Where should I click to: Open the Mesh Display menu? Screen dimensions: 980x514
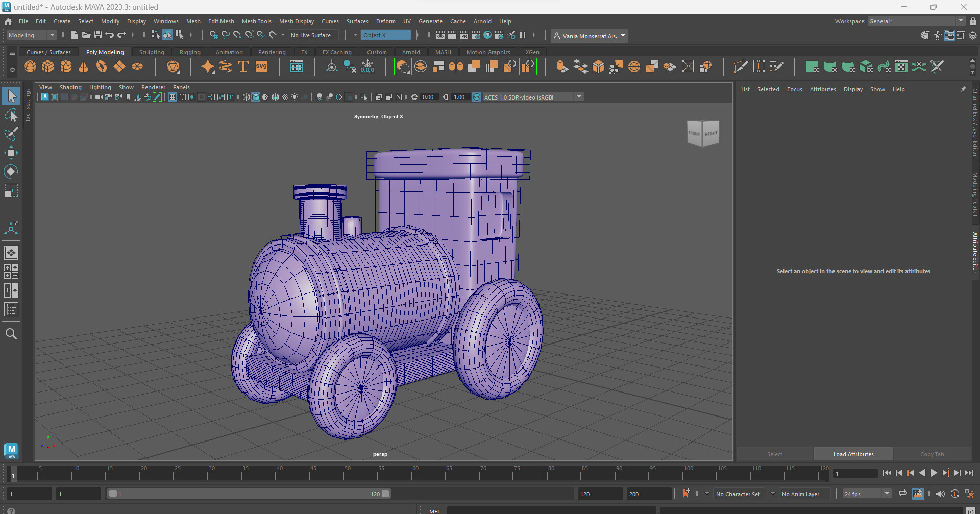tap(297, 21)
